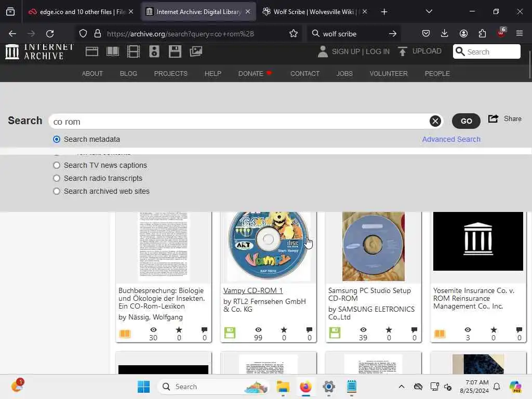Viewport: 532px width, 399px height.
Task: Open the BLOG menu item
Action: pyautogui.click(x=128, y=74)
